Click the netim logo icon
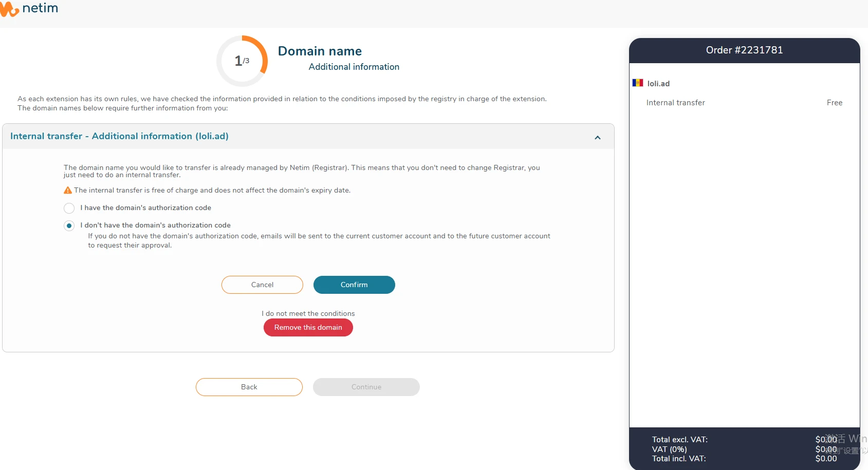Image resolution: width=868 pixels, height=470 pixels. 9,9
